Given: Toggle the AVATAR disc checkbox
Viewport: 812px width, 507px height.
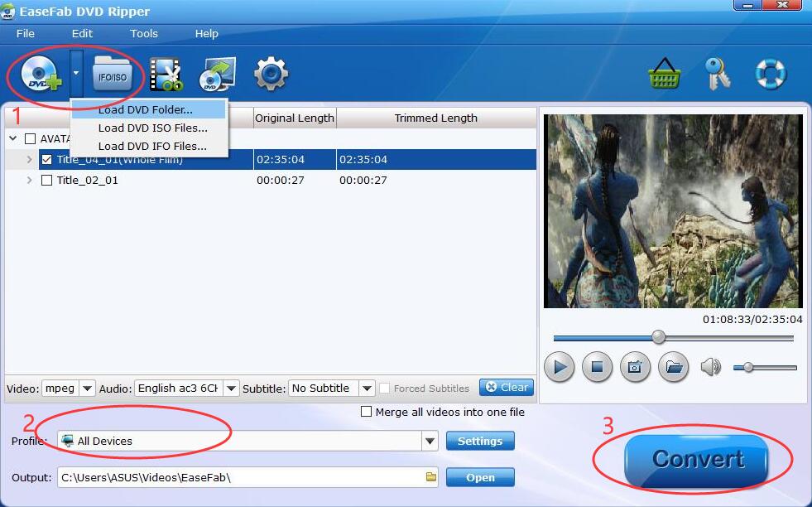Looking at the screenshot, I should 31,139.
